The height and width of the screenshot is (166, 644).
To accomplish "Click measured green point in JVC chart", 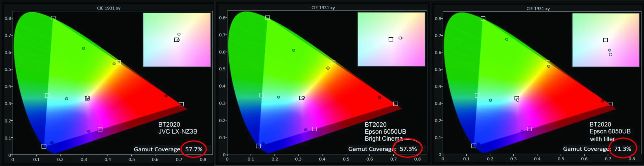I will coord(83,48).
